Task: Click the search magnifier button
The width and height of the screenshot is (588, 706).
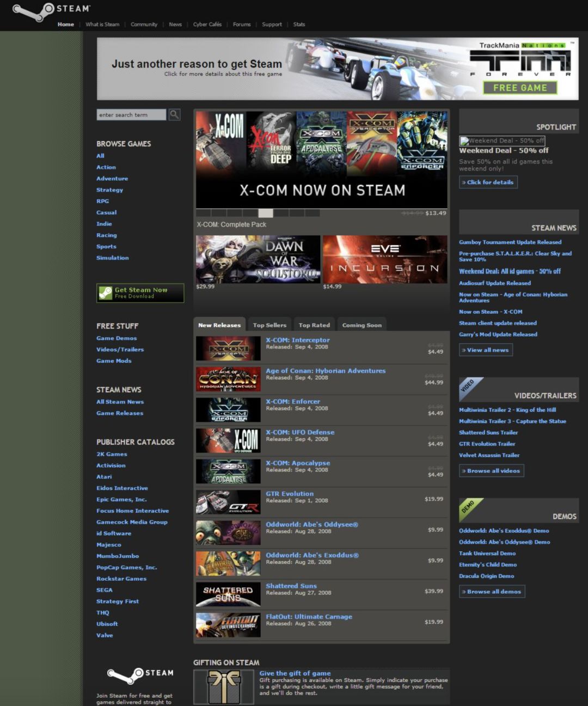Action: (x=174, y=114)
